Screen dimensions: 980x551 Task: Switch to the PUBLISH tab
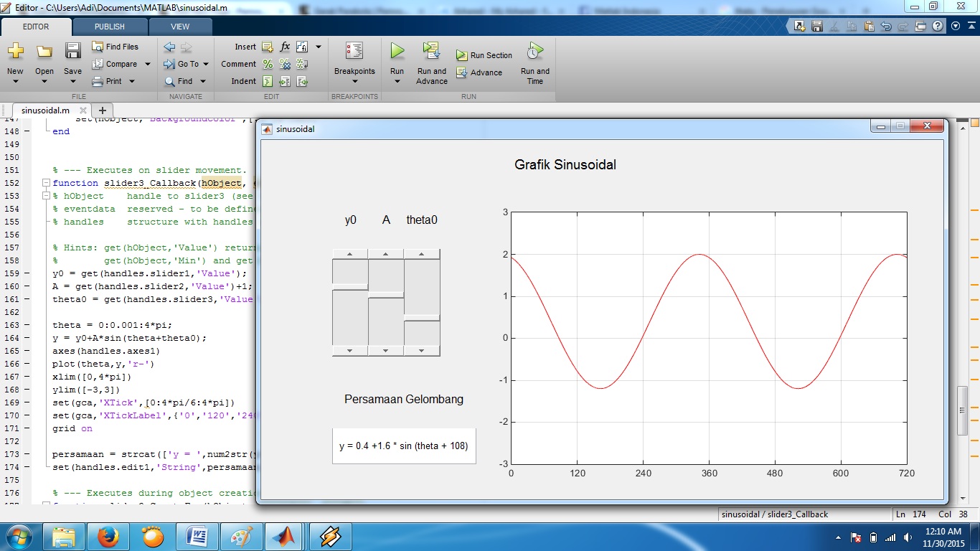[109, 27]
